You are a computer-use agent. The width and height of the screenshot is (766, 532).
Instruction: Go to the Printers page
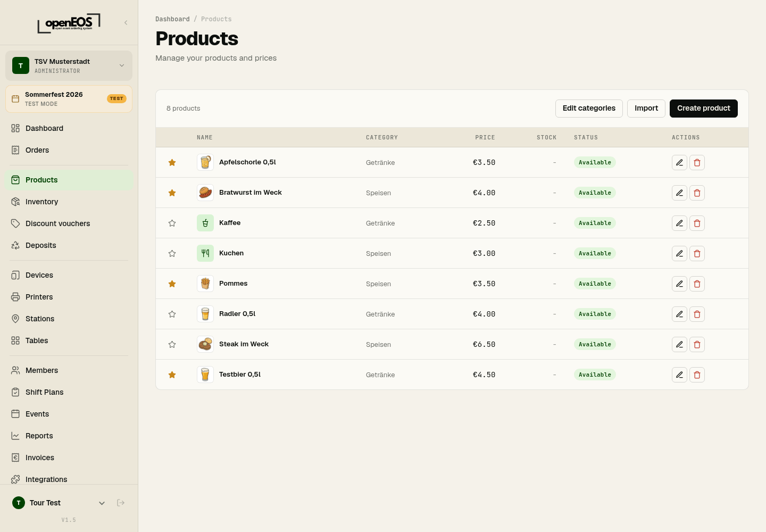point(69,297)
